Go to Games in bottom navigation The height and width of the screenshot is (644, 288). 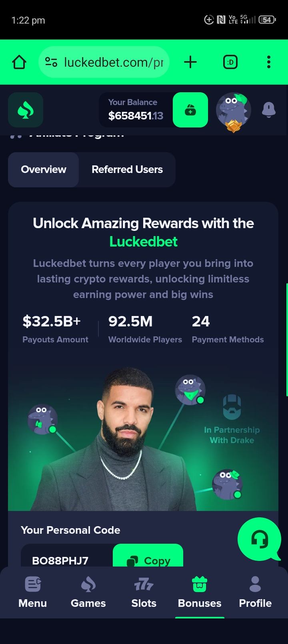point(88,592)
